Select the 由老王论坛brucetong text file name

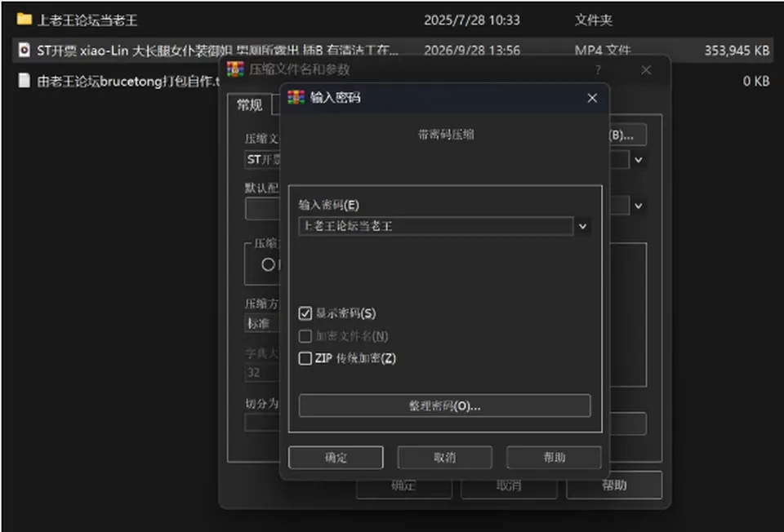click(128, 81)
